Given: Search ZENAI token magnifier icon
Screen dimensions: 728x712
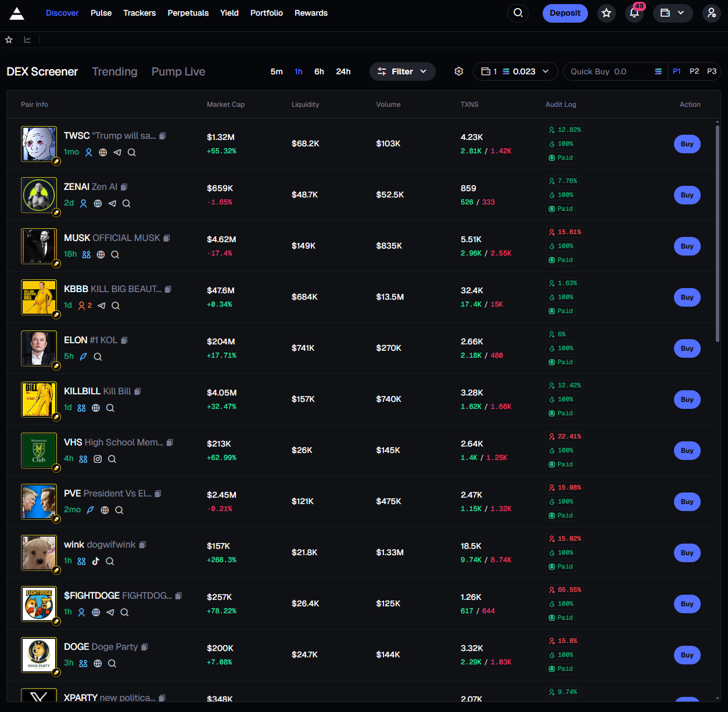Looking at the screenshot, I should point(127,203).
